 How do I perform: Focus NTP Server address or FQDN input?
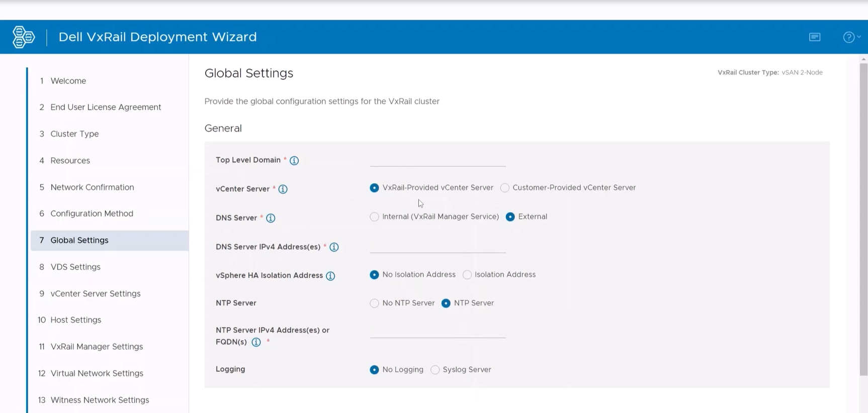(x=438, y=331)
